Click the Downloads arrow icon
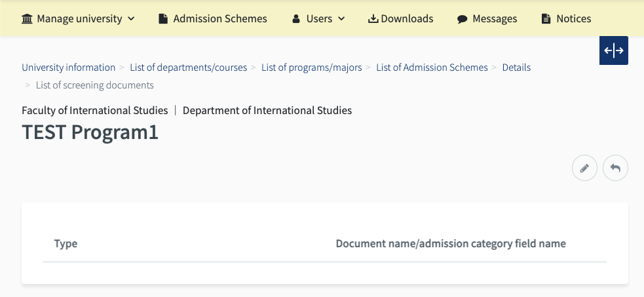 pyautogui.click(x=373, y=18)
